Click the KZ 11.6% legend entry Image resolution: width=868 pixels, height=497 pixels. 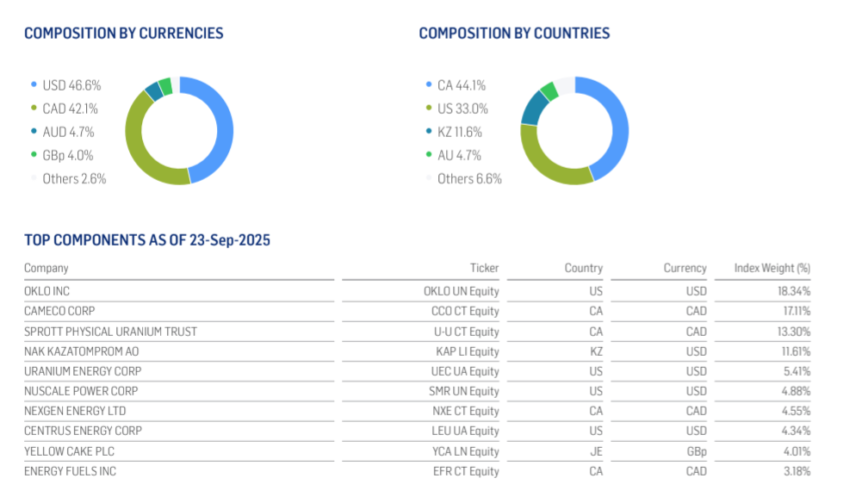pyautogui.click(x=460, y=132)
